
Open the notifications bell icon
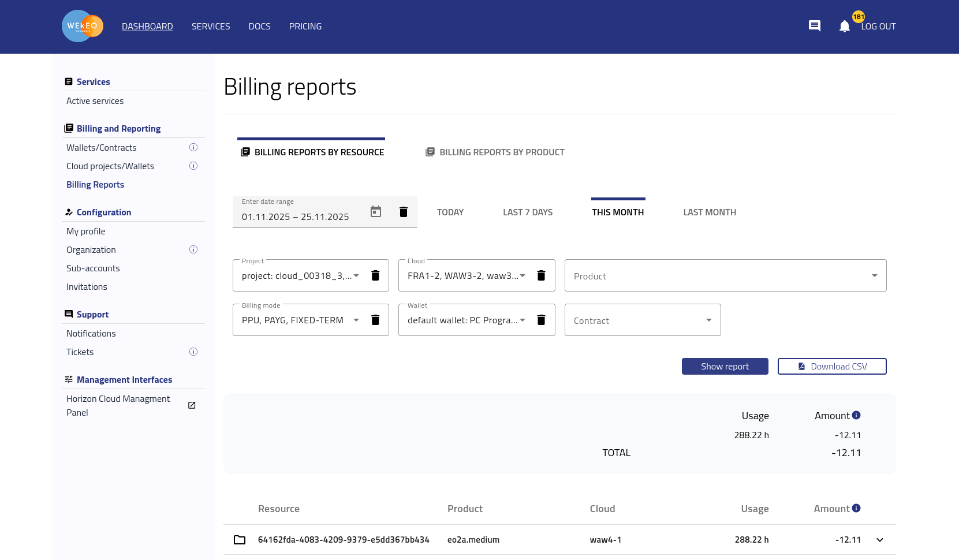point(844,27)
